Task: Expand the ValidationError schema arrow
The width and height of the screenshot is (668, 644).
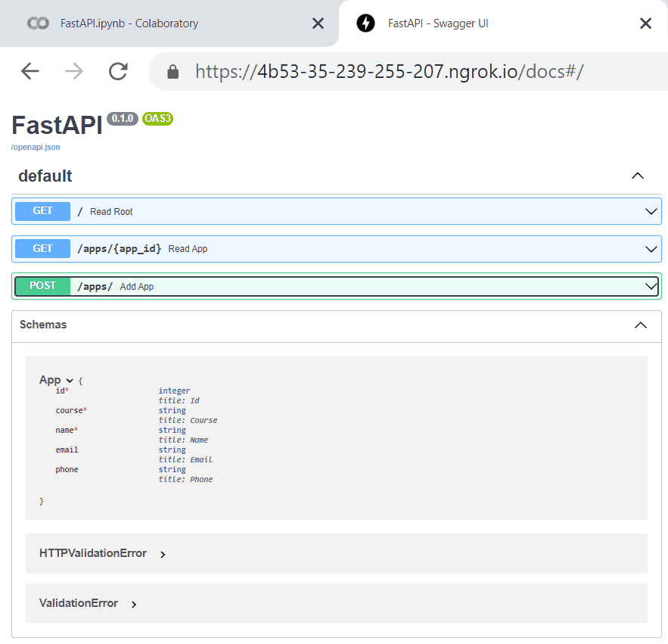Action: [x=134, y=605]
